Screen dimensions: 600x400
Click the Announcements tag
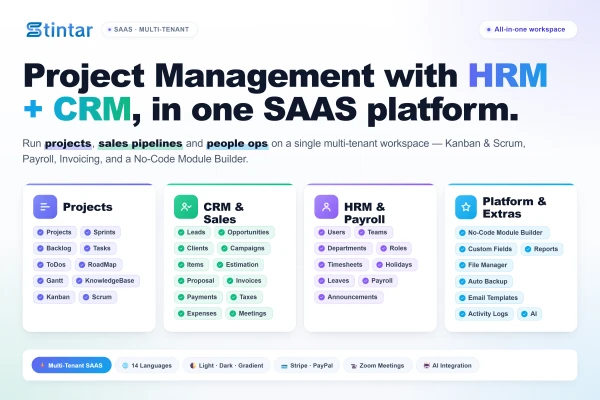click(349, 297)
